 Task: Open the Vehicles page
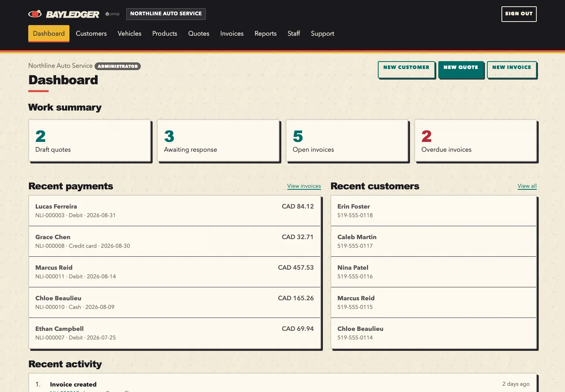(x=129, y=34)
